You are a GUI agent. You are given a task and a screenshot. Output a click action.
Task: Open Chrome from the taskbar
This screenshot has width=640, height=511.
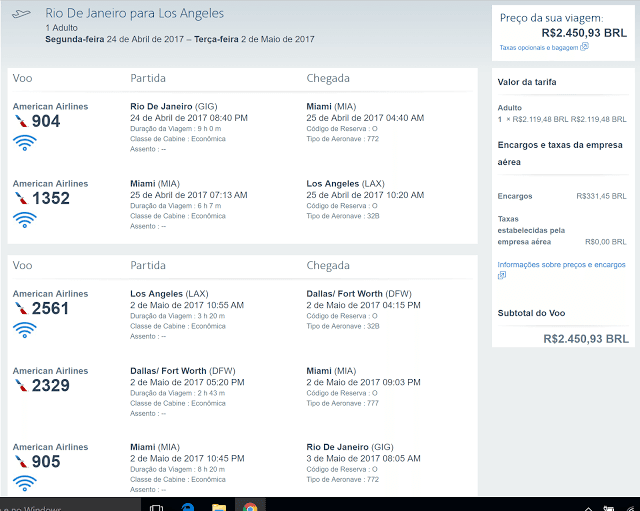pos(250,507)
